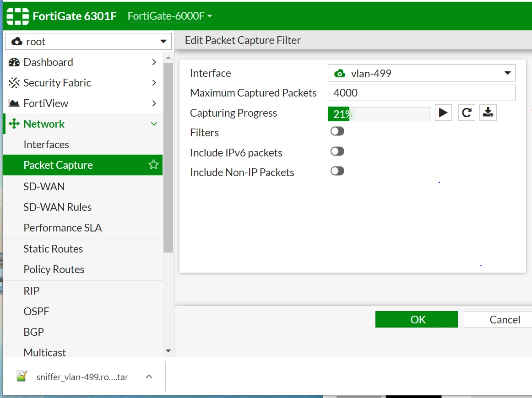Click the Capturing Progress label
The width and height of the screenshot is (532, 398).
point(233,113)
